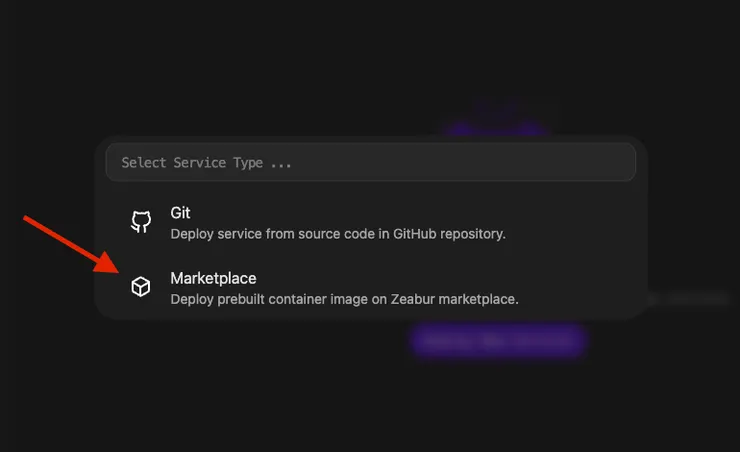Click the Marketplace cube icon
The height and width of the screenshot is (452, 740).
tap(141, 287)
